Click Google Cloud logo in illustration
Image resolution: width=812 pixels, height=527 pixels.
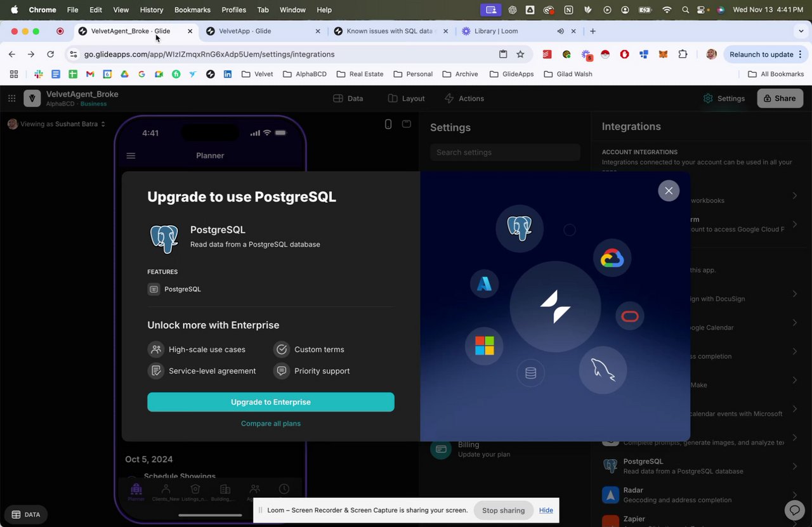click(612, 258)
